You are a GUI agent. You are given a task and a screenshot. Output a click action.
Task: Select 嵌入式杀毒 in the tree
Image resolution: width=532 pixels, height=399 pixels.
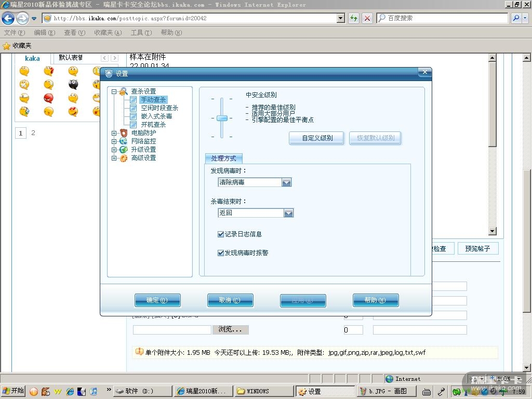(x=156, y=116)
